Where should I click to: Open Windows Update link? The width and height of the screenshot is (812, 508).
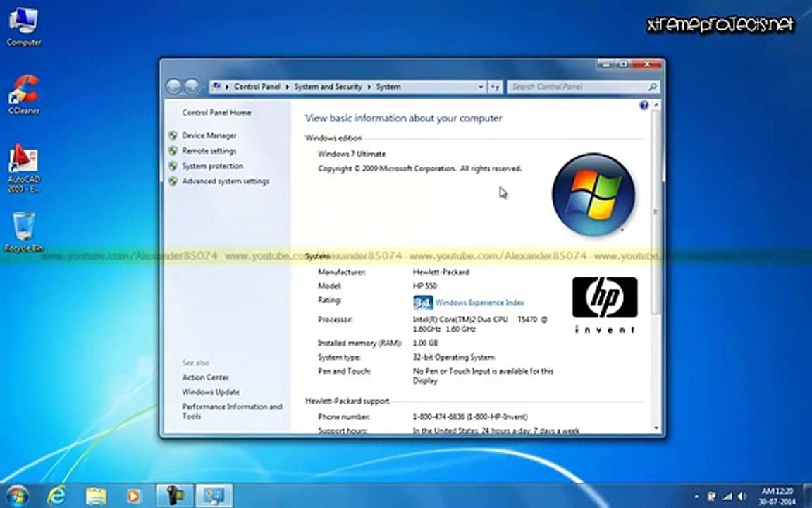tap(211, 392)
